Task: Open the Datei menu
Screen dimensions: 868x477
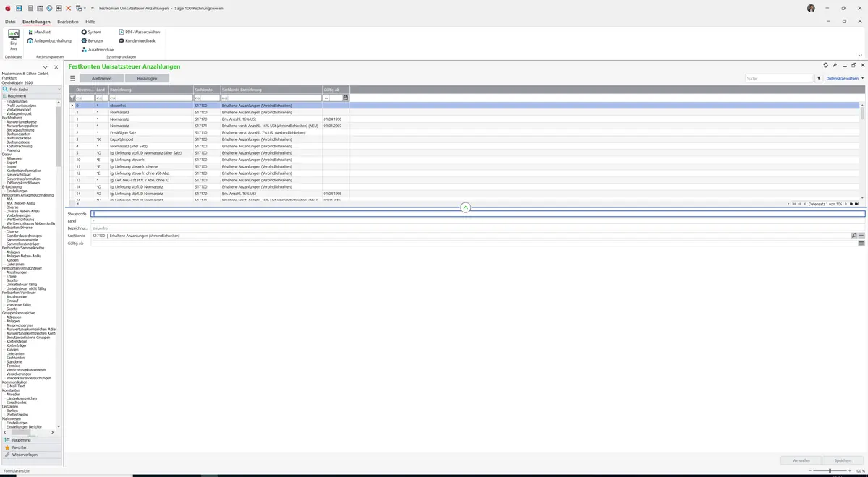Action: coord(10,22)
